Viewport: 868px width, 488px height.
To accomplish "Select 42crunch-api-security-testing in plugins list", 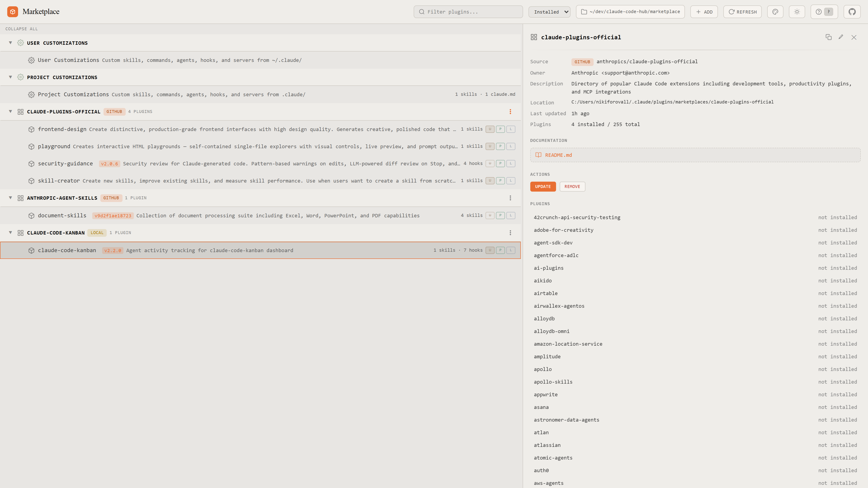I will point(695,218).
